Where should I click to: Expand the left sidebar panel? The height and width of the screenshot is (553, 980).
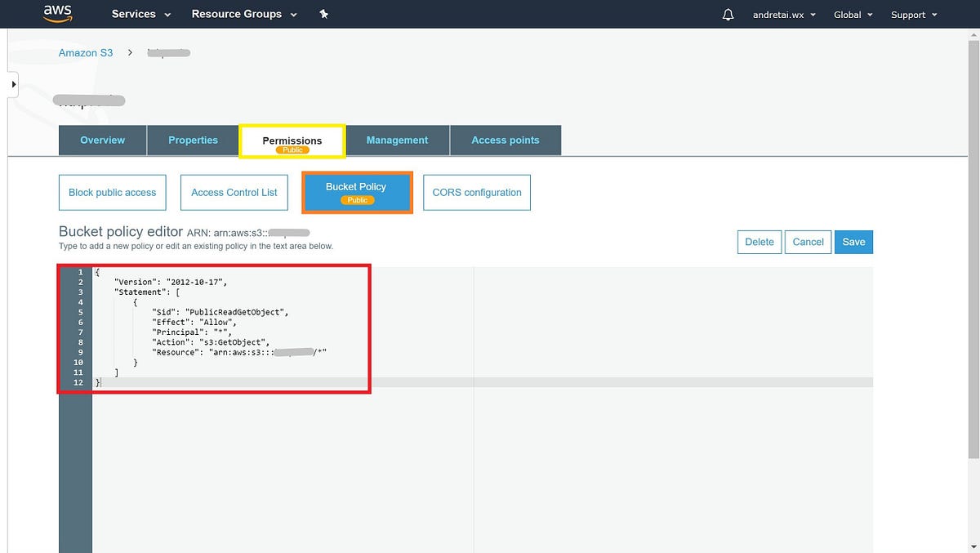click(13, 83)
